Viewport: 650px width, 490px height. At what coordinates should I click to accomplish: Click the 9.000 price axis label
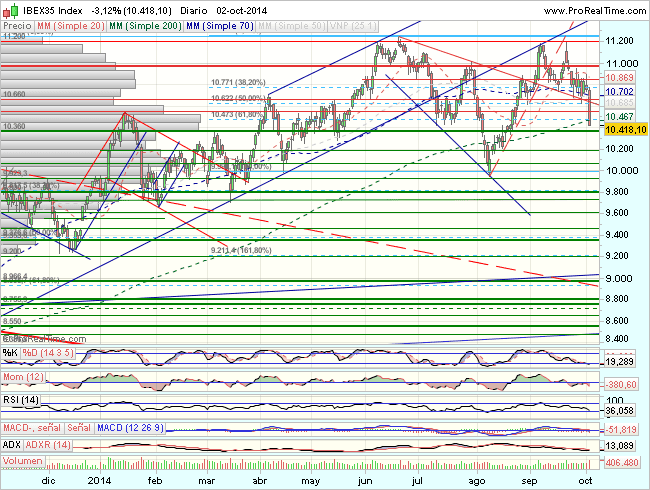[618, 278]
